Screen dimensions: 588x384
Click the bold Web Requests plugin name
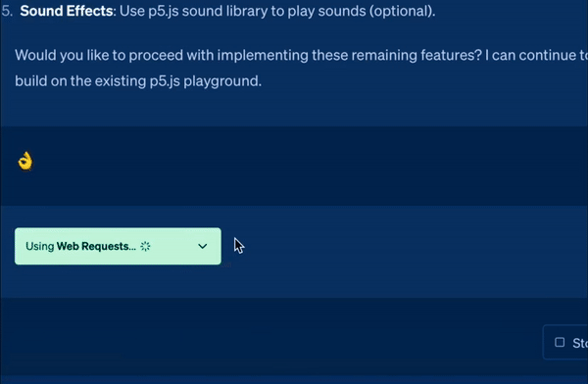[x=96, y=247]
